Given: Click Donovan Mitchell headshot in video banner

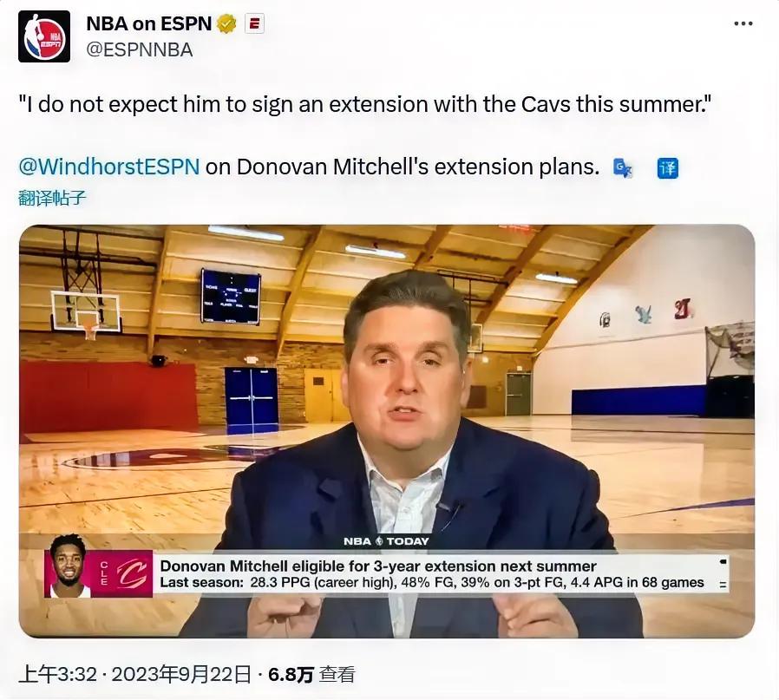Looking at the screenshot, I should [x=68, y=566].
